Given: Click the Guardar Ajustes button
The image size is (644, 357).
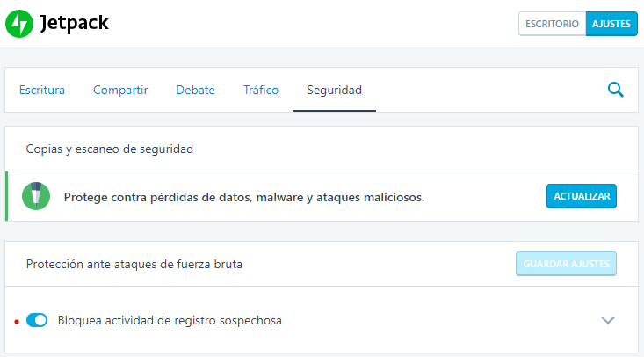Looking at the screenshot, I should click(x=566, y=264).
